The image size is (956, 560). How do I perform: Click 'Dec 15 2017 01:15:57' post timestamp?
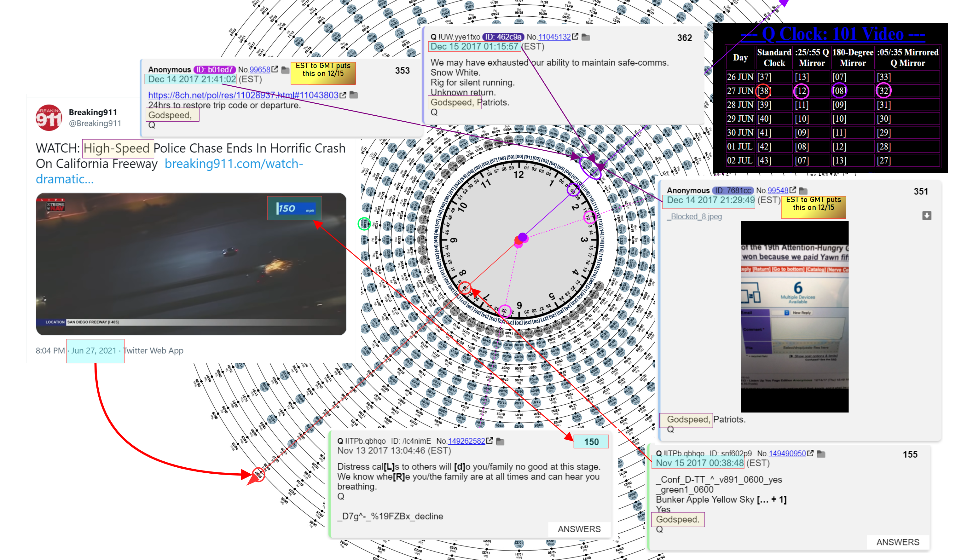[x=474, y=47]
